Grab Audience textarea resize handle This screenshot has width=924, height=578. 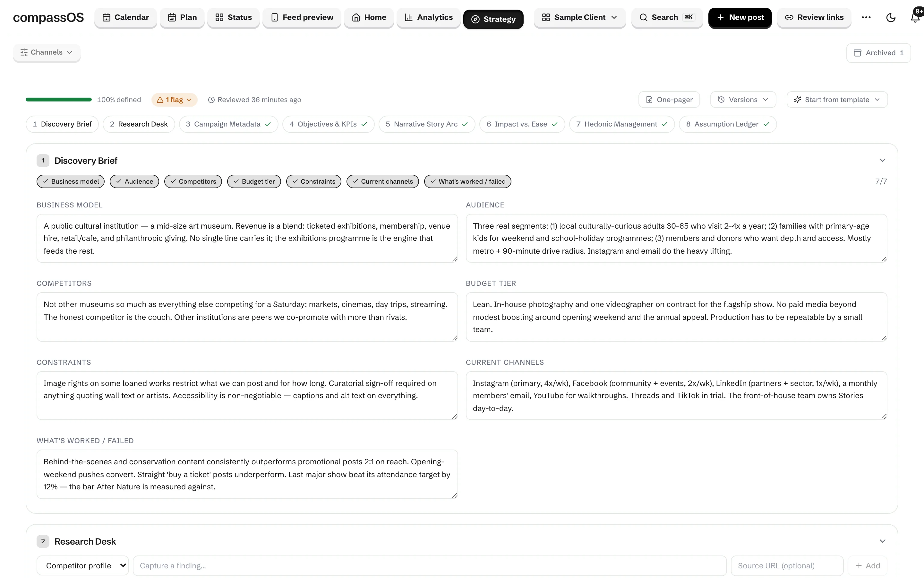(884, 259)
